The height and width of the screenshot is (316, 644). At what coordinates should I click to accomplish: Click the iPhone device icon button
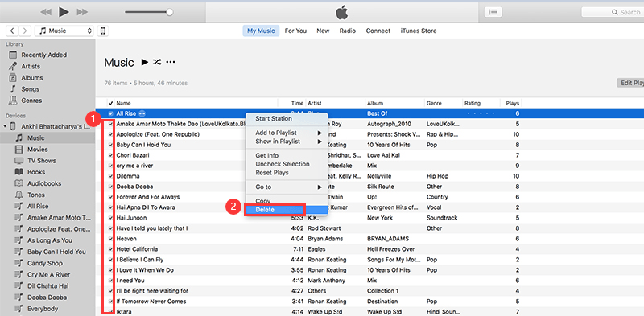coord(103,31)
